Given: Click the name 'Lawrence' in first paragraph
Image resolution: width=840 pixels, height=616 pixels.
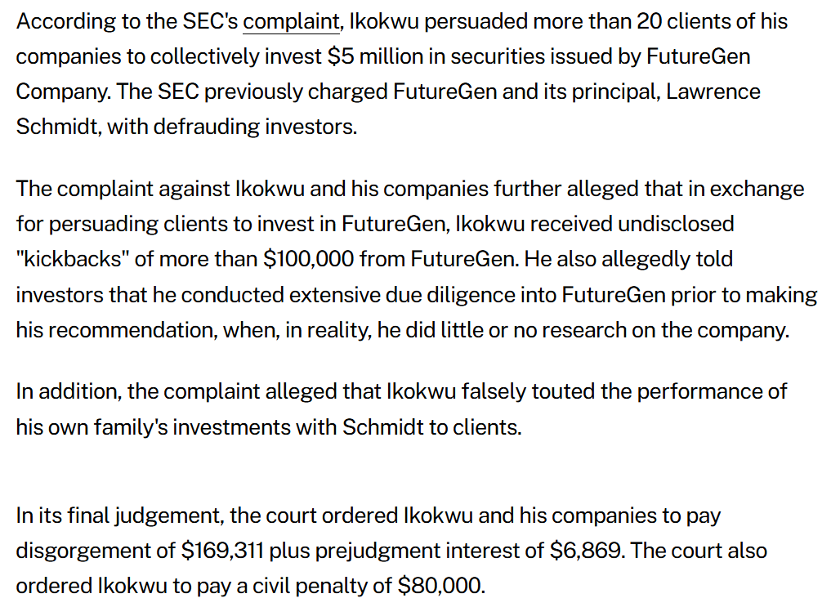Looking at the screenshot, I should coord(713,92).
